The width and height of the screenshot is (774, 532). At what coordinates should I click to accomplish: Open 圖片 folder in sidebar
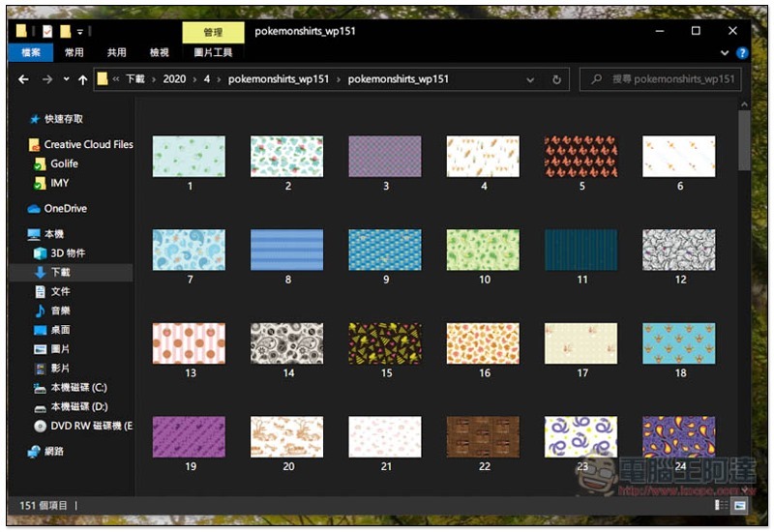click(x=52, y=349)
